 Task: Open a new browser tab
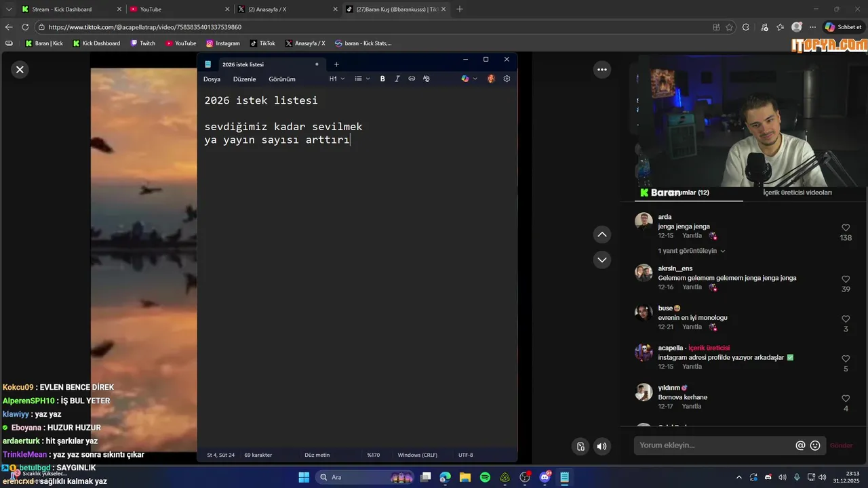tap(460, 9)
